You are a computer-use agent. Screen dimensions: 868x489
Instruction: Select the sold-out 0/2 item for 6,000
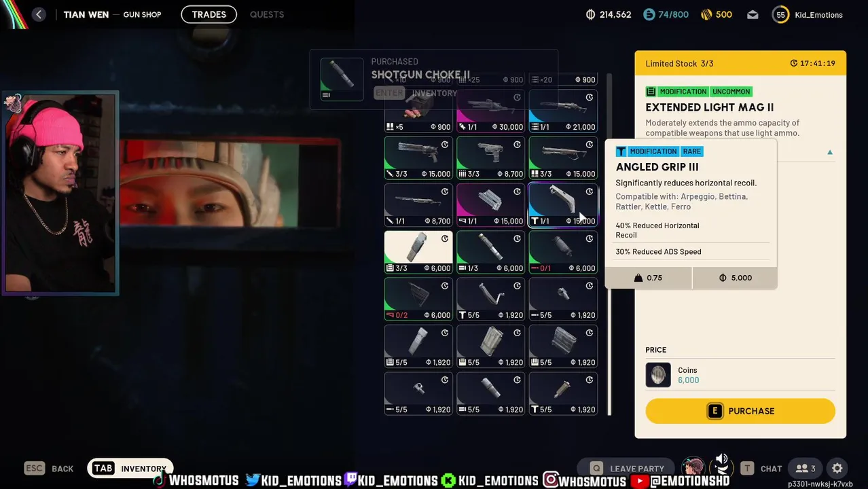[x=418, y=300]
